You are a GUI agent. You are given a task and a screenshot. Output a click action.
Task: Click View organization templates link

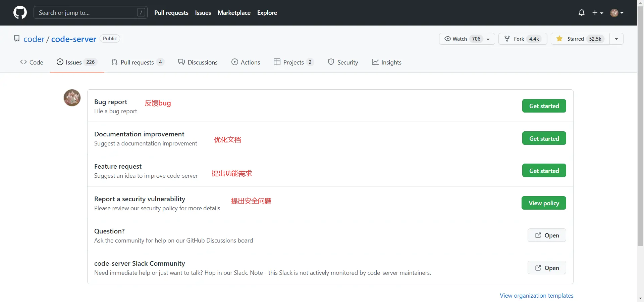click(537, 296)
